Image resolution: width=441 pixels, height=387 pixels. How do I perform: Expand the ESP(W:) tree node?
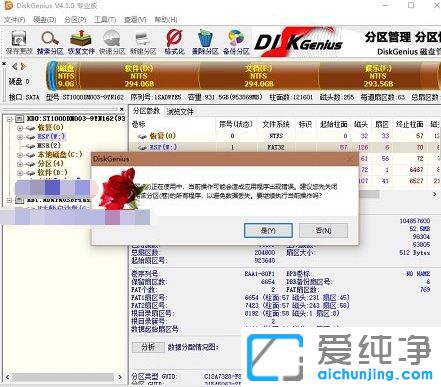click(20, 137)
